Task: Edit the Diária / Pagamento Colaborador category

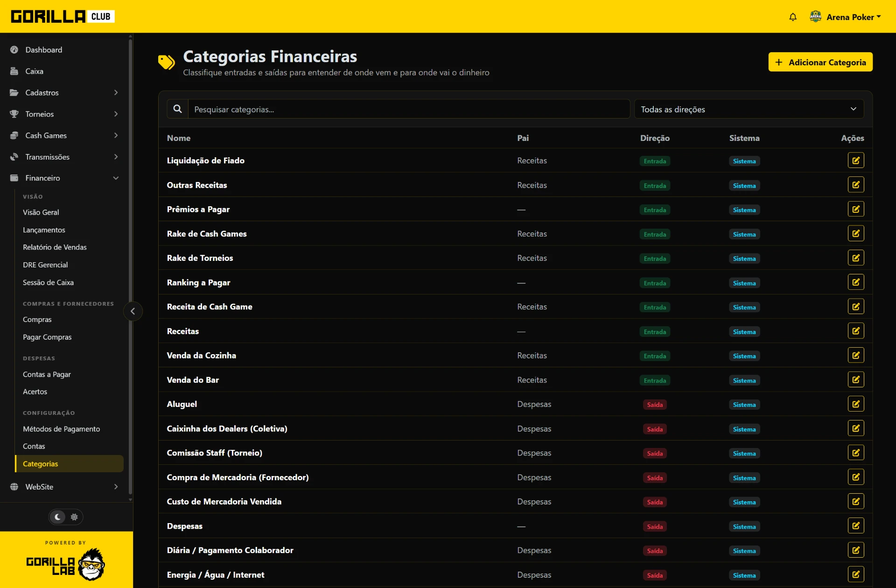Action: point(856,550)
